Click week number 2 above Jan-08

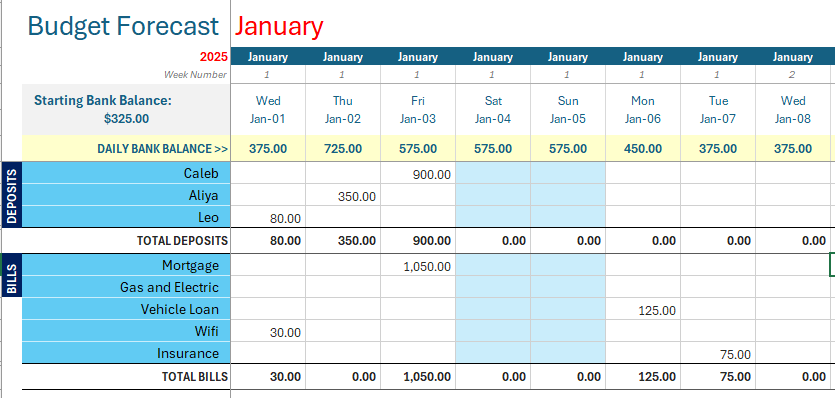click(x=792, y=75)
